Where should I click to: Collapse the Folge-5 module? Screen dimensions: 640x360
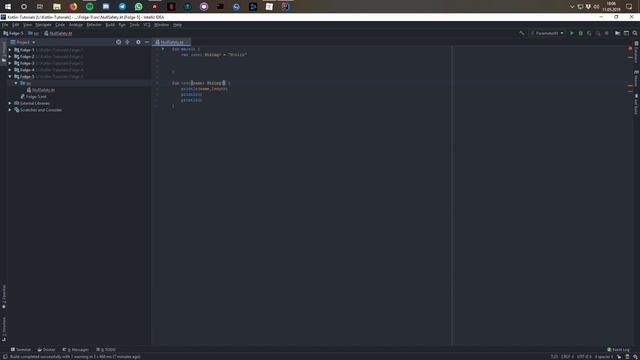tap(10, 76)
